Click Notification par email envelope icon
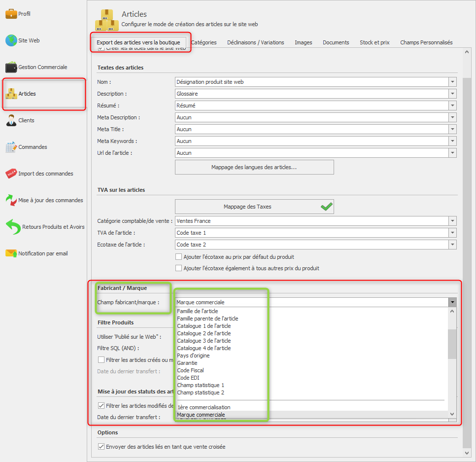Image resolution: width=476 pixels, height=462 pixels. (11, 253)
